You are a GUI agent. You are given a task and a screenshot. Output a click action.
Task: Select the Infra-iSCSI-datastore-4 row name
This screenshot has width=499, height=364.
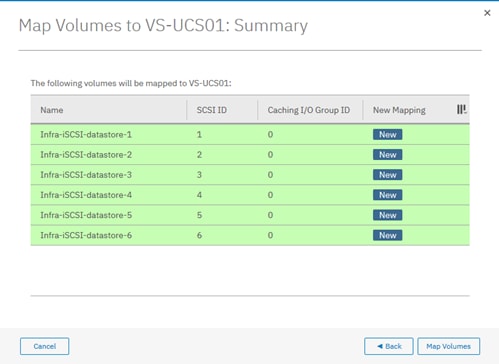coord(86,195)
